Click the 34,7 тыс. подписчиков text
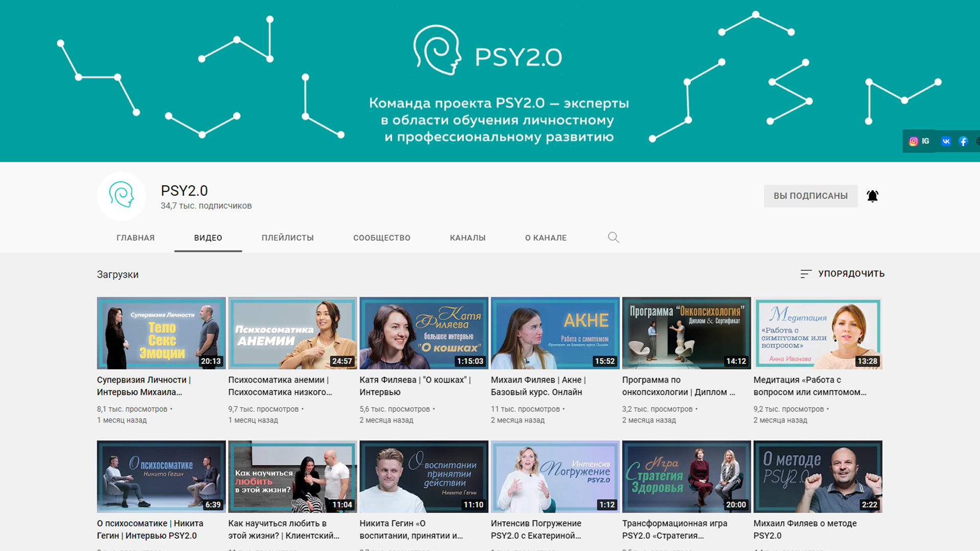Image resolution: width=980 pixels, height=551 pixels. tap(206, 206)
